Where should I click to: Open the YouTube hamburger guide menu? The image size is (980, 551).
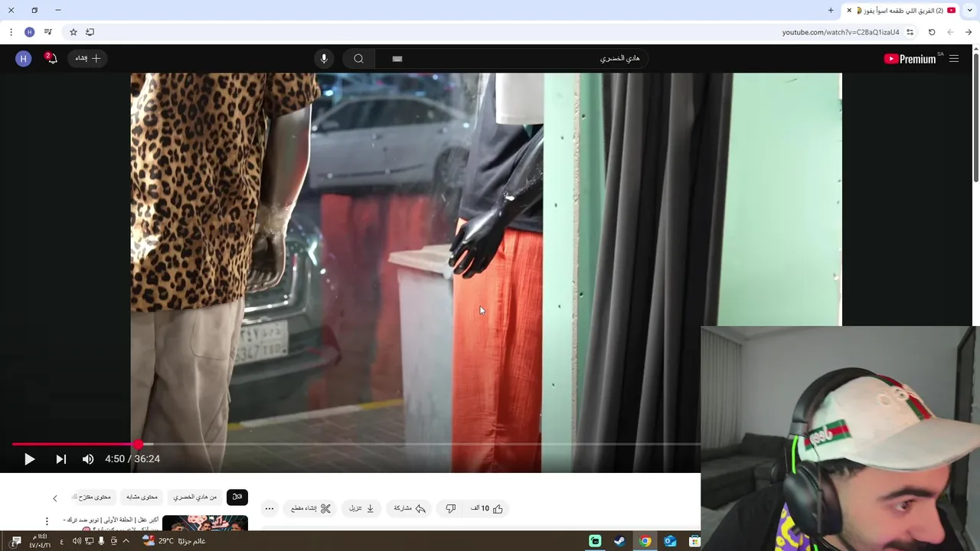954,59
